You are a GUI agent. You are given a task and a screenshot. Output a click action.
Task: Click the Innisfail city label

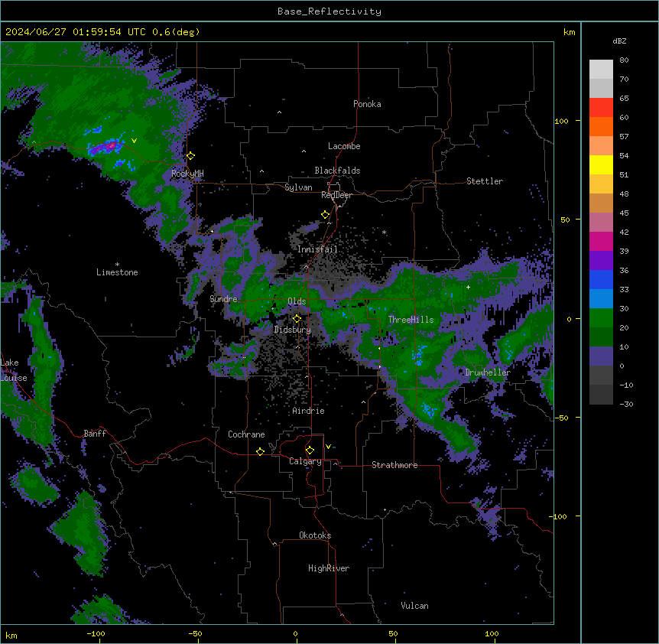point(317,249)
